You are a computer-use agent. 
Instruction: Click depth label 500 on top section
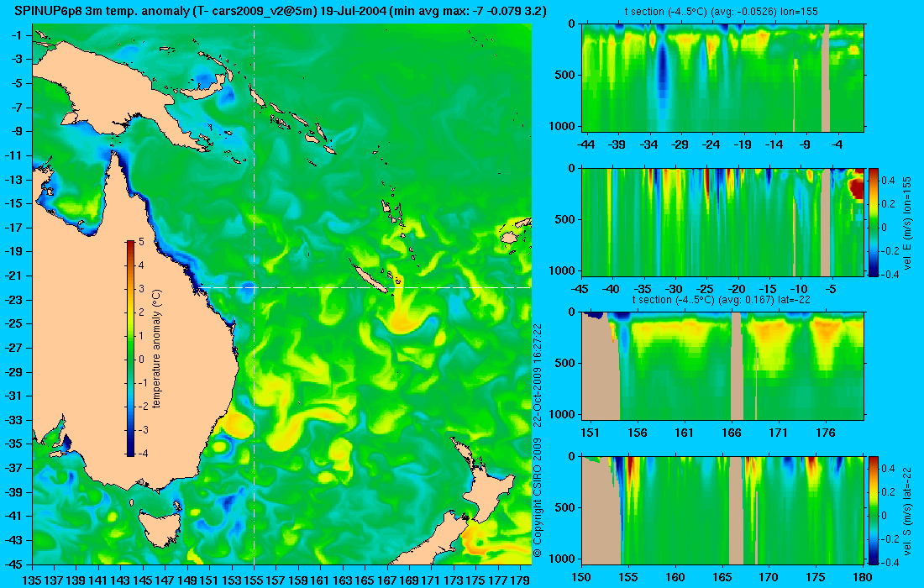pyautogui.click(x=565, y=76)
